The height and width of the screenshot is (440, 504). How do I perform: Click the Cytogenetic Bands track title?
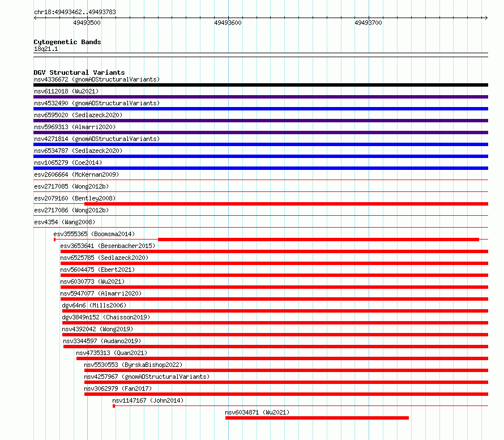pyautogui.click(x=67, y=42)
